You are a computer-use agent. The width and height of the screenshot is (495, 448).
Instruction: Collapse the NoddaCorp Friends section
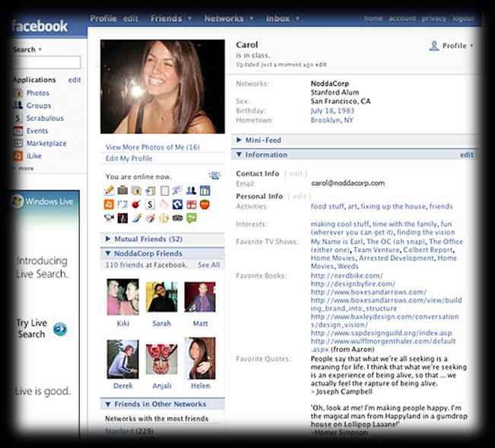point(108,253)
